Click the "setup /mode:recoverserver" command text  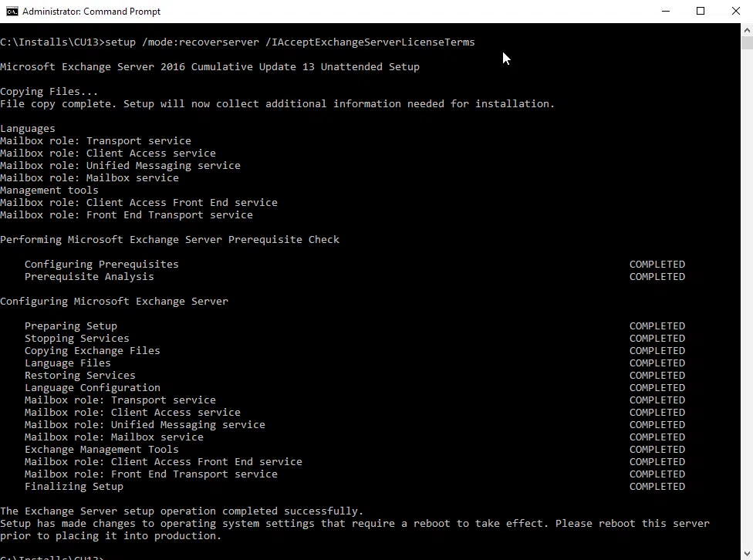[182, 42]
